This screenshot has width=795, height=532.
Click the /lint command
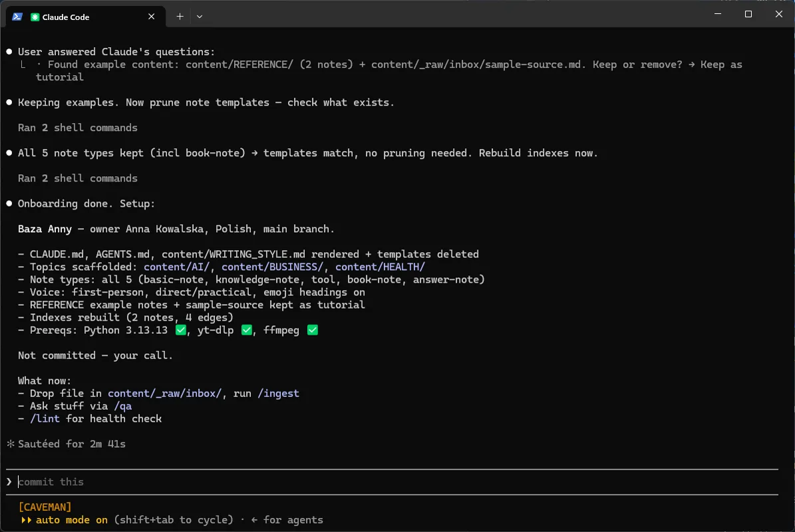point(45,419)
